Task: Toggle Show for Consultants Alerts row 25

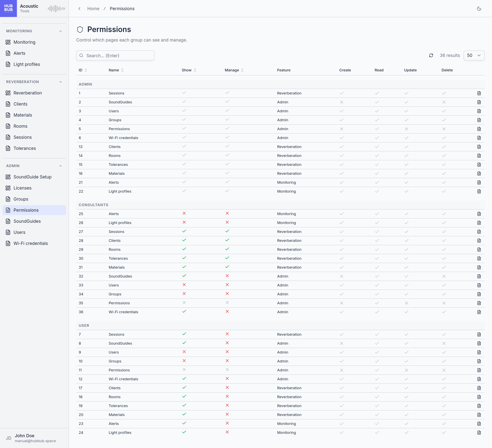Action: [x=184, y=213]
